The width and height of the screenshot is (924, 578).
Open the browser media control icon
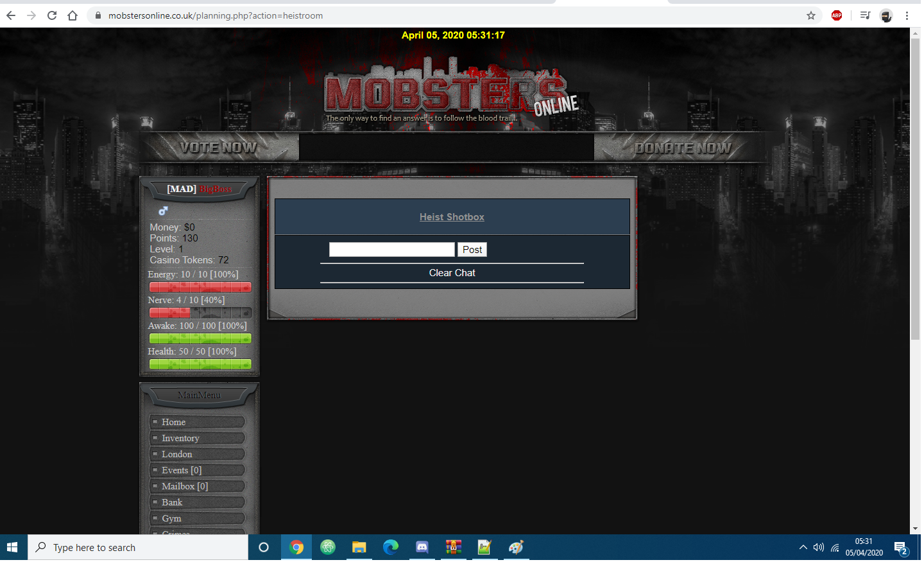click(x=865, y=15)
